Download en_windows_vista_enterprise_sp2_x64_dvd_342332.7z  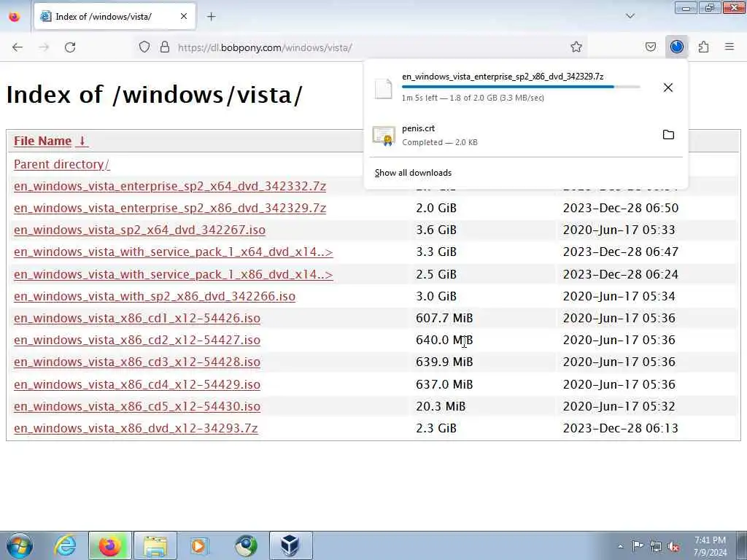click(x=169, y=186)
